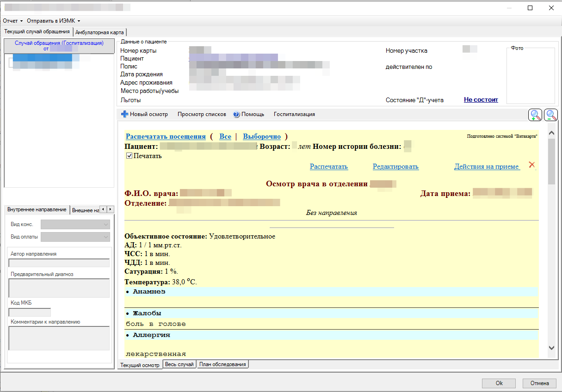Screen dimensions: 562x392
Task: Open the Отчет menu
Action: point(12,21)
